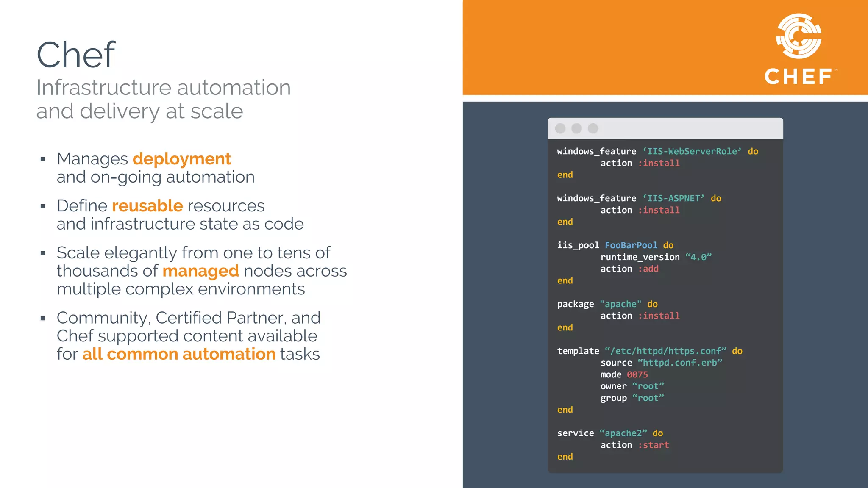Click the bullet before Define reusable

[43, 207]
